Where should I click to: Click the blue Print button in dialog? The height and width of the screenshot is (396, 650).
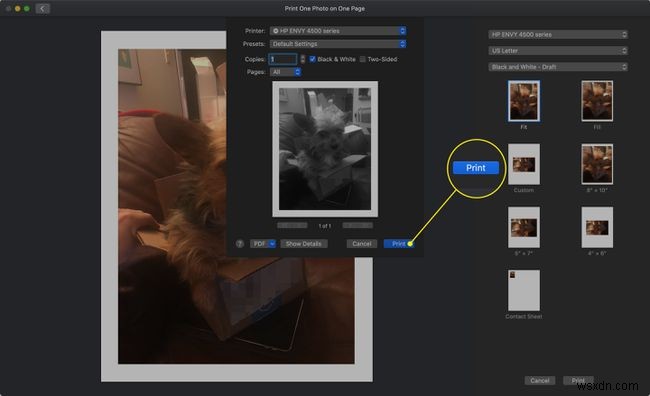coord(398,244)
